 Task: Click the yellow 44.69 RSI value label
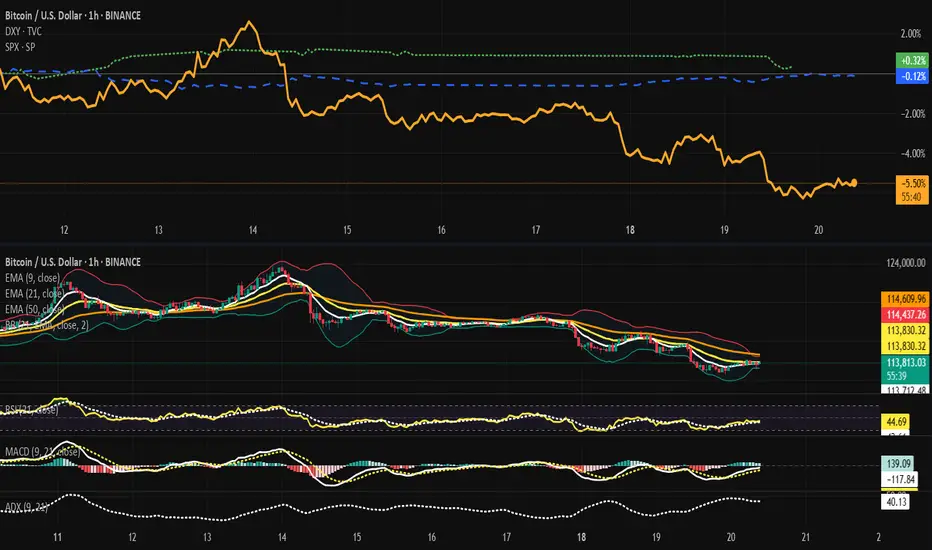(896, 422)
